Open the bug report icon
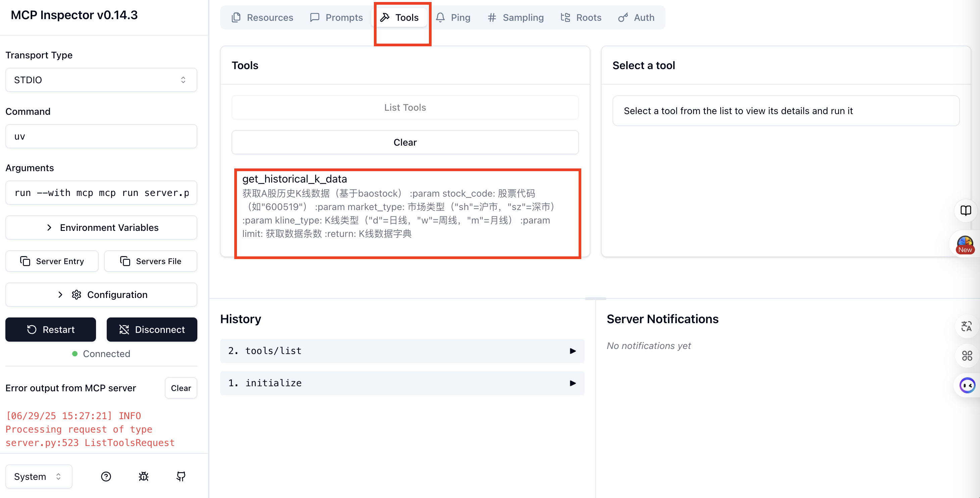Image resolution: width=980 pixels, height=498 pixels. coord(143,476)
